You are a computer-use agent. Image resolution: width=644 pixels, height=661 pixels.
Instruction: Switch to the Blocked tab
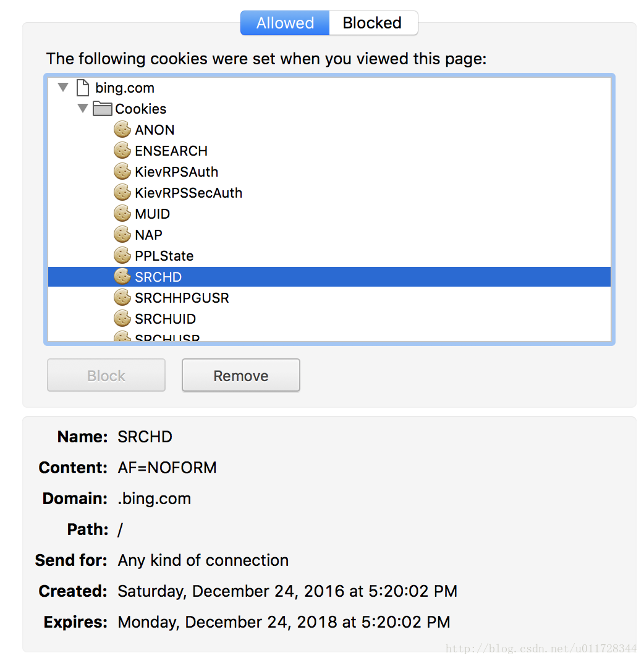point(373,23)
